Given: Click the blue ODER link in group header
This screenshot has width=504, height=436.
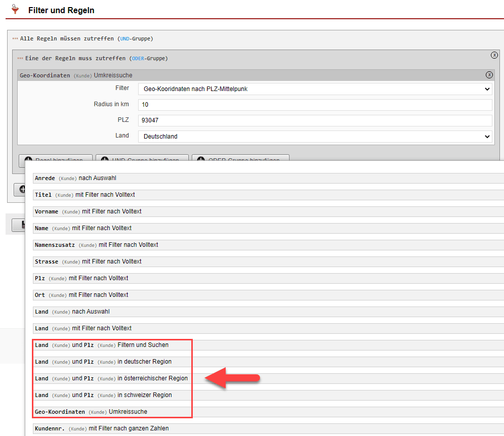Looking at the screenshot, I should coord(138,58).
